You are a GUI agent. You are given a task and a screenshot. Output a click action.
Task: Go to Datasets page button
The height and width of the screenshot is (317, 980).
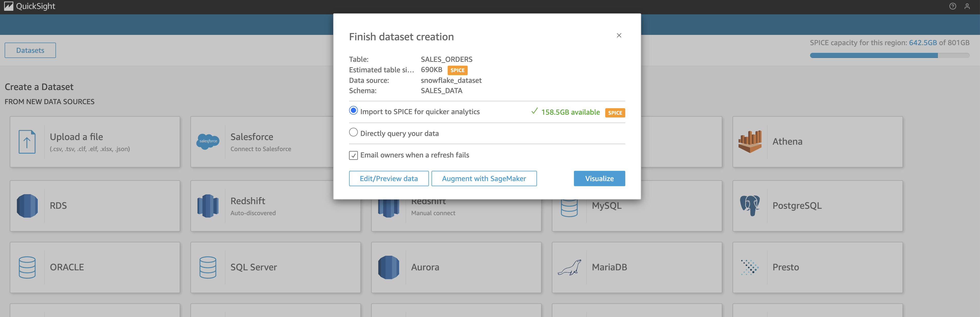(x=30, y=50)
